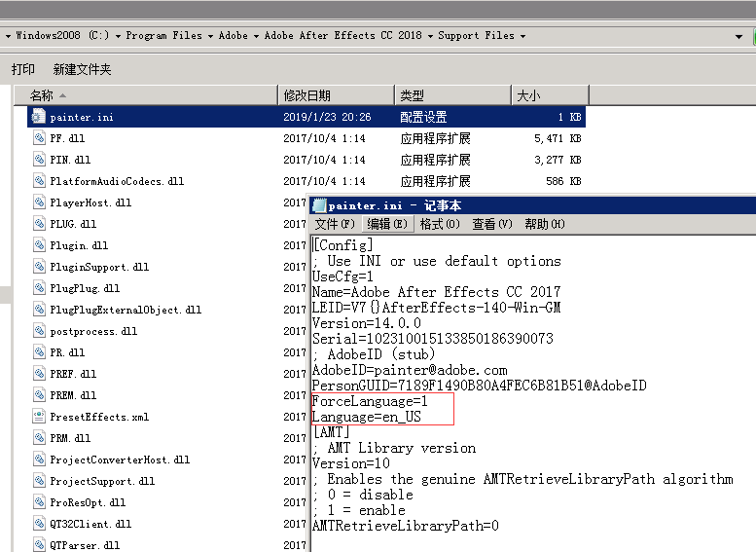
Task: Click the 打印 toolbar button
Action: pyautogui.click(x=23, y=69)
